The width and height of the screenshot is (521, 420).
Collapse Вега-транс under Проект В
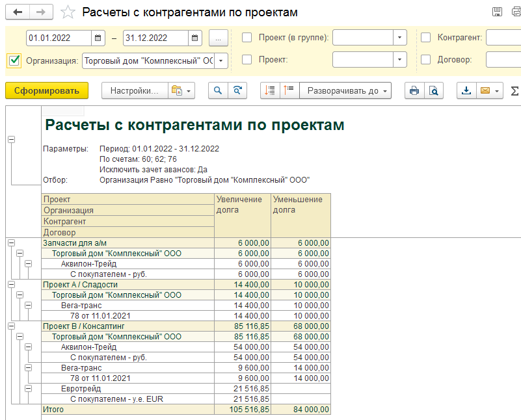click(x=28, y=367)
